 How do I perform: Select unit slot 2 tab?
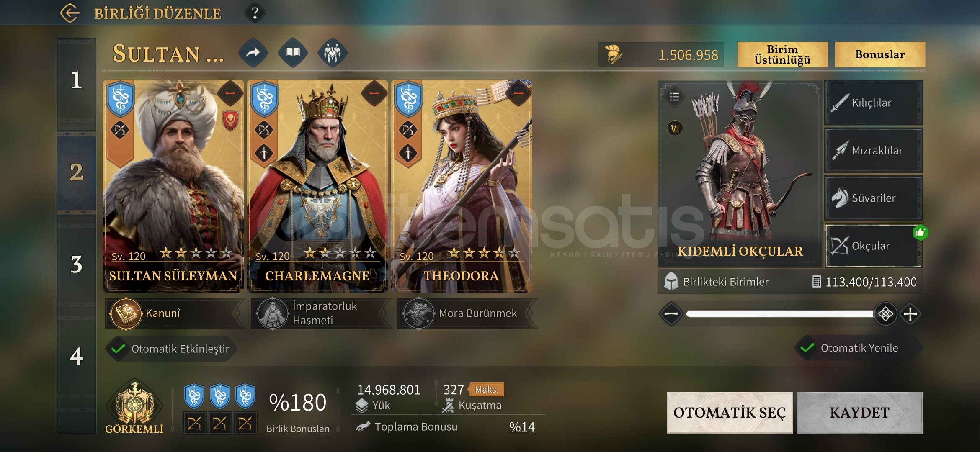tap(76, 172)
